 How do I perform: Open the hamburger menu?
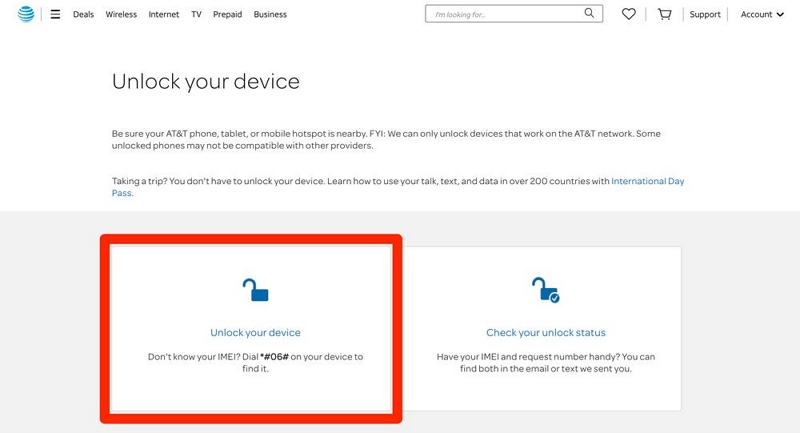pyautogui.click(x=55, y=14)
